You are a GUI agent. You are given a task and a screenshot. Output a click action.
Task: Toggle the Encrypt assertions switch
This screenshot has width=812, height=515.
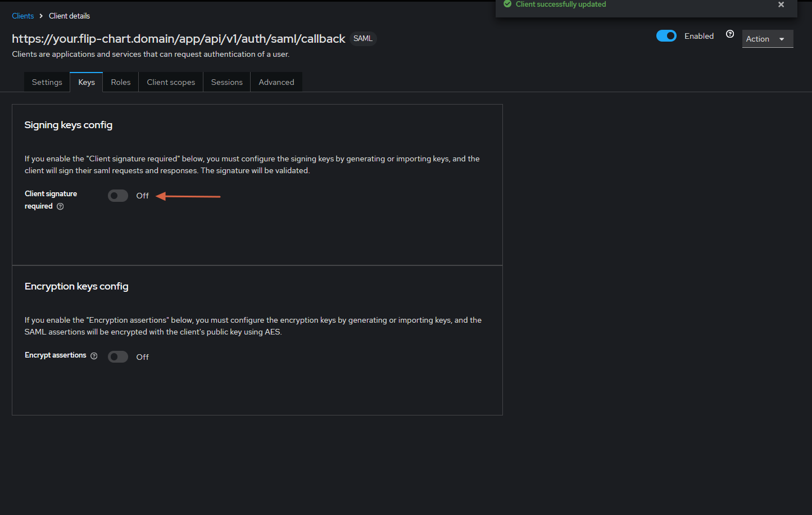point(118,357)
